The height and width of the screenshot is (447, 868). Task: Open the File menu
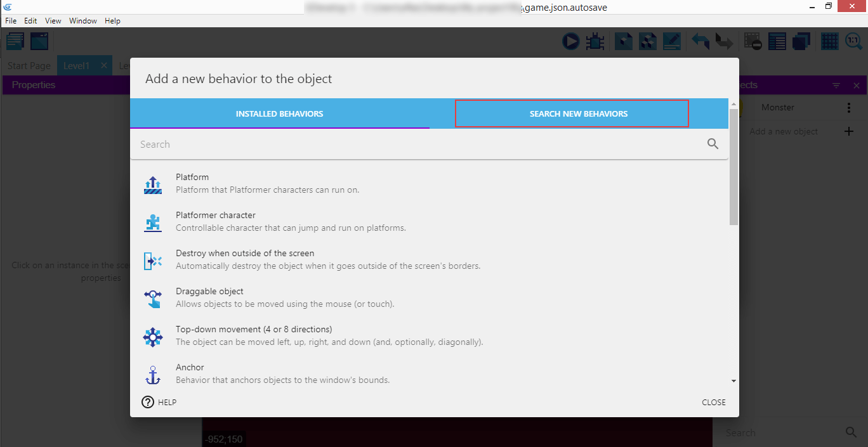[11, 21]
